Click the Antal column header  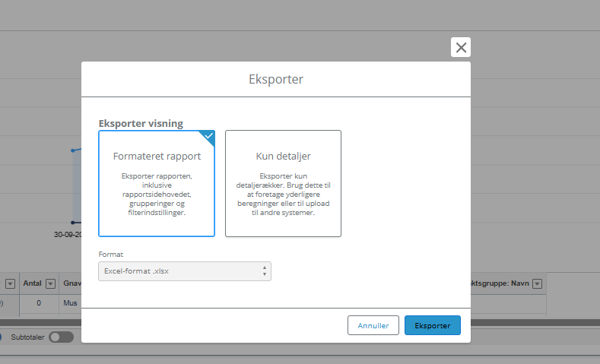click(32, 284)
